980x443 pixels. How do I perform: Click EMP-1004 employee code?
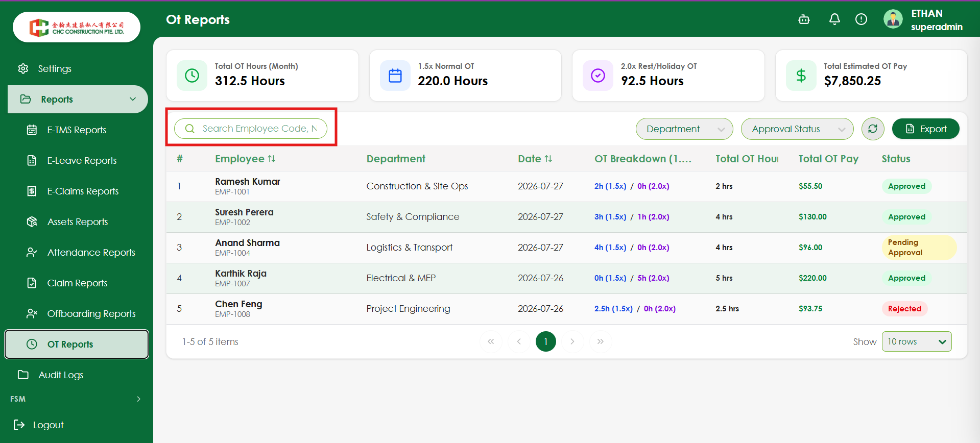pyautogui.click(x=232, y=253)
